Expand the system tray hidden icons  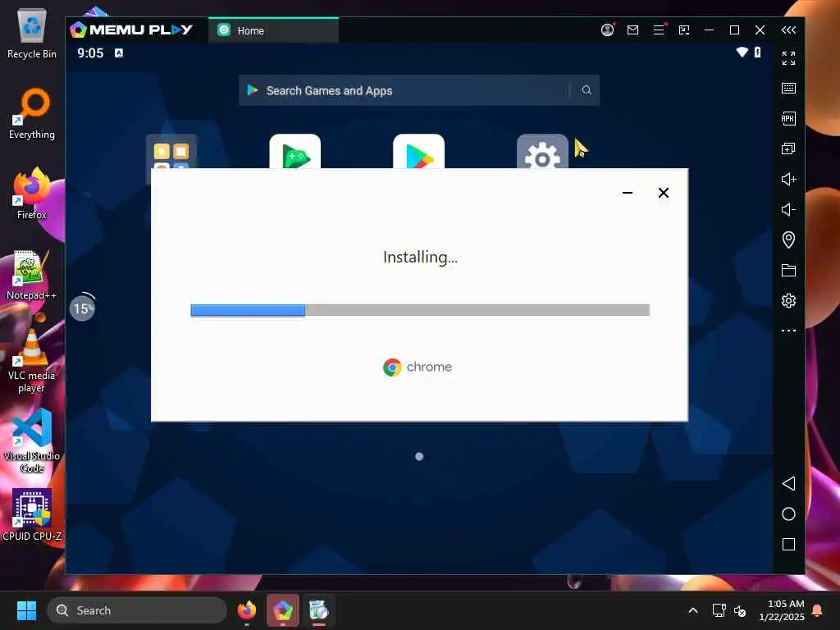point(692,610)
